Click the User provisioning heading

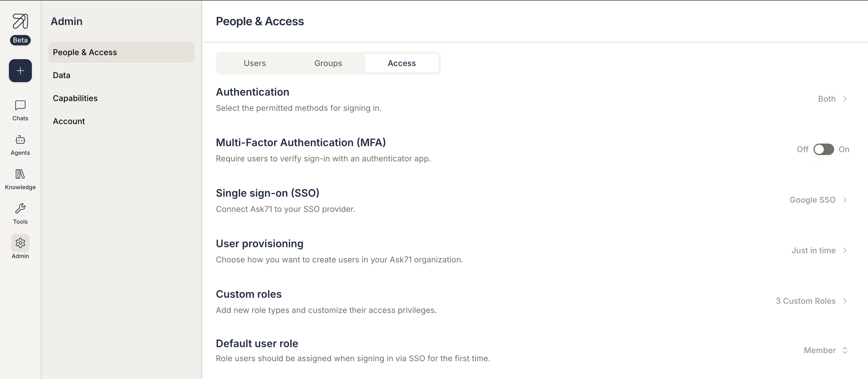tap(259, 244)
